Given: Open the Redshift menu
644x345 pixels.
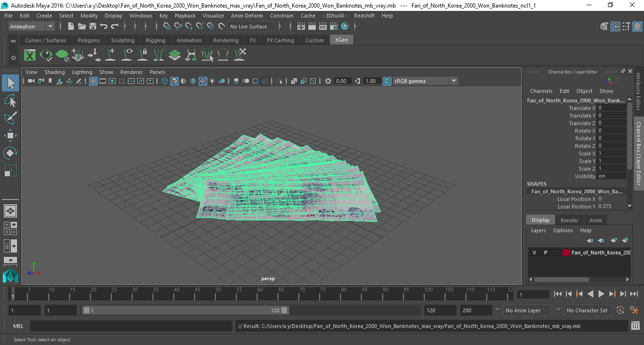Looking at the screenshot, I should click(364, 16).
